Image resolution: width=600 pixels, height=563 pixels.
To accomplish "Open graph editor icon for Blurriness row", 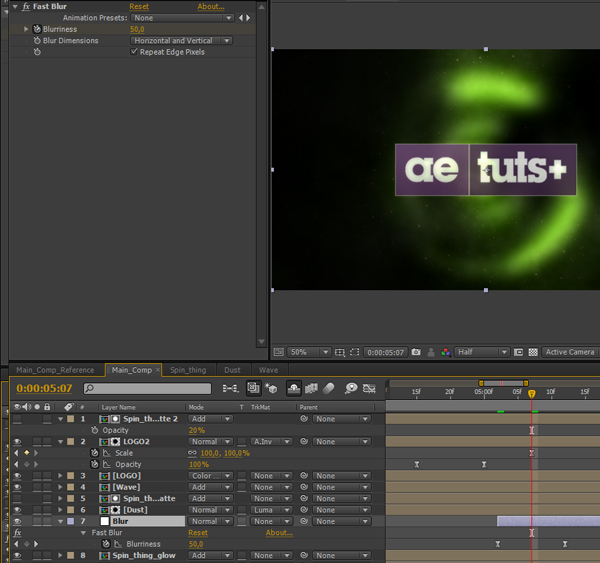I will 118,544.
